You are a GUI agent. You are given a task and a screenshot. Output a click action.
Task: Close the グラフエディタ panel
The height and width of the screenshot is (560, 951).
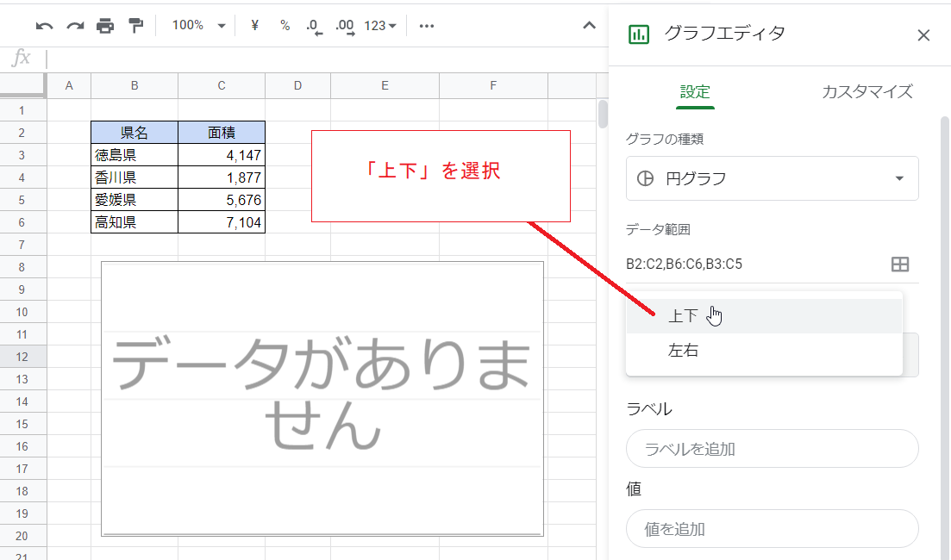coord(923,35)
